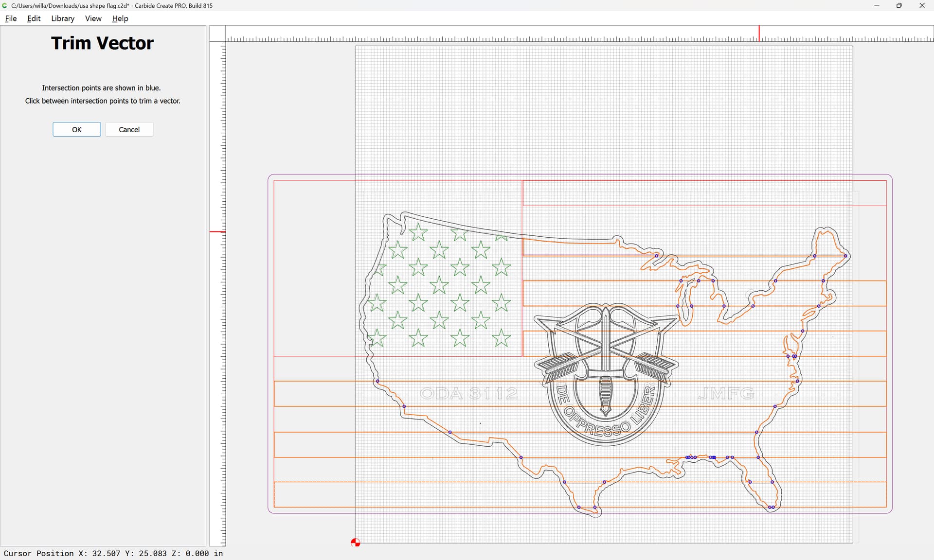
Task: Open the Library menu
Action: click(x=63, y=18)
